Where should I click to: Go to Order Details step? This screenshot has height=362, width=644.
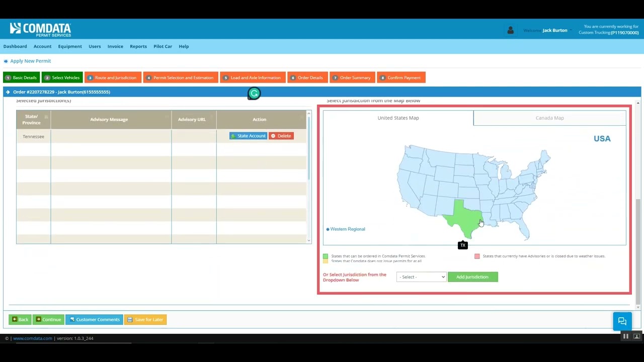[307, 77]
